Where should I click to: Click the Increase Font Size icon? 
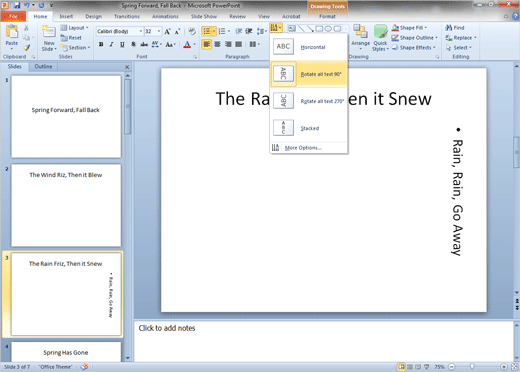pyautogui.click(x=167, y=32)
